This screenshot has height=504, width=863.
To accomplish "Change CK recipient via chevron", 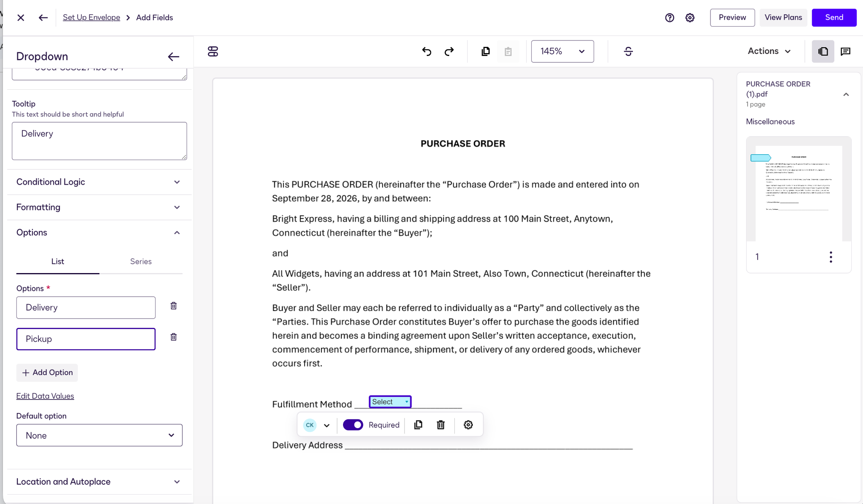I will click(327, 425).
